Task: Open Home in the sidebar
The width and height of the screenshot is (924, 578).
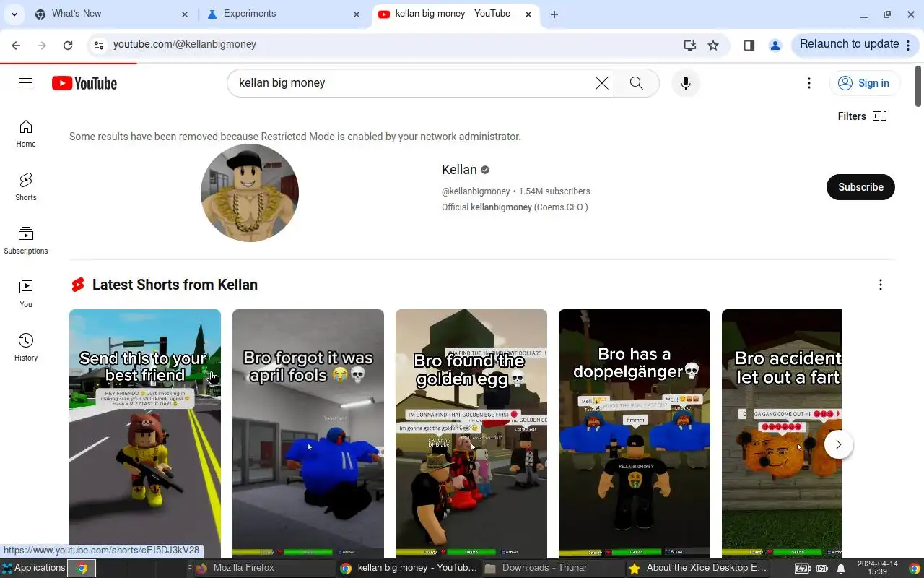Action: tap(26, 134)
